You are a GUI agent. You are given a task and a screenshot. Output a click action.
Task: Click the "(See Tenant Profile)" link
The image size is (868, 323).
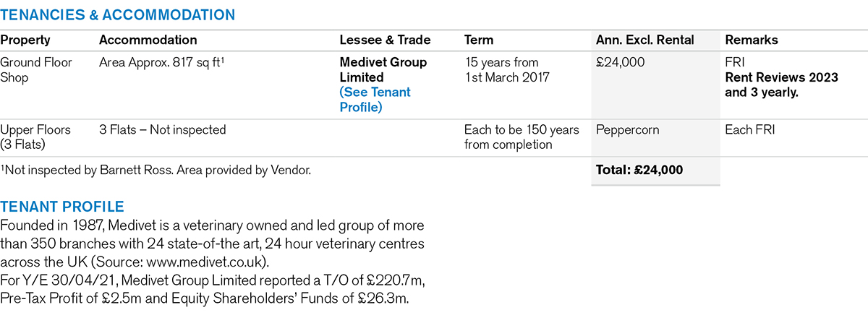click(375, 100)
